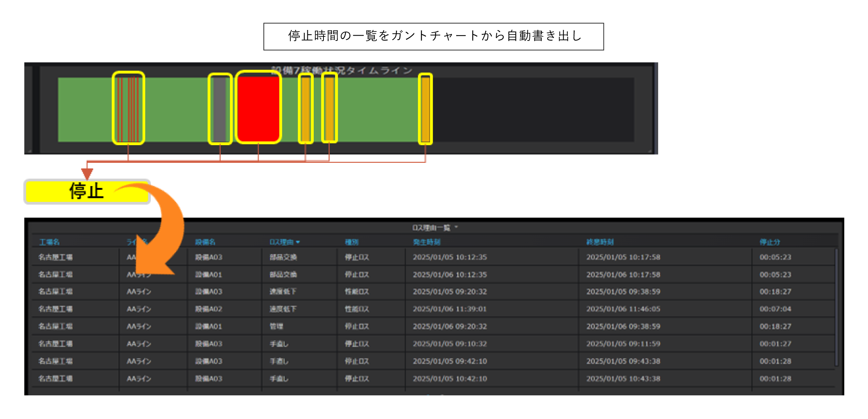This screenshot has width=868, height=419.
Task: Select the cell 2025/01/06 11:46:05
Action: tap(623, 309)
